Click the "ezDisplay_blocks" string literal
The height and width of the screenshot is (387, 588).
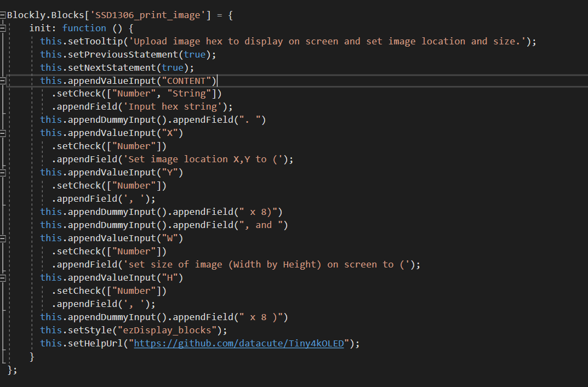[167, 331]
